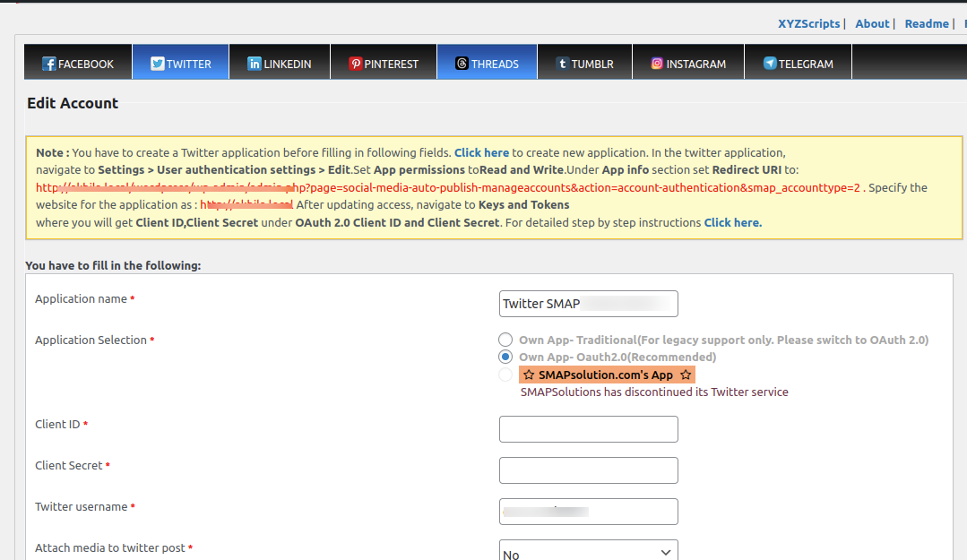This screenshot has width=967, height=560.
Task: Select the Facebook icon tab
Action: pos(47,63)
